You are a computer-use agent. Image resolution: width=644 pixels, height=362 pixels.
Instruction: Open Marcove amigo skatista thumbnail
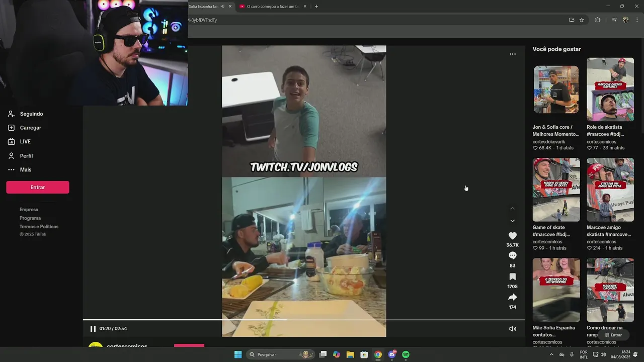[610, 190]
